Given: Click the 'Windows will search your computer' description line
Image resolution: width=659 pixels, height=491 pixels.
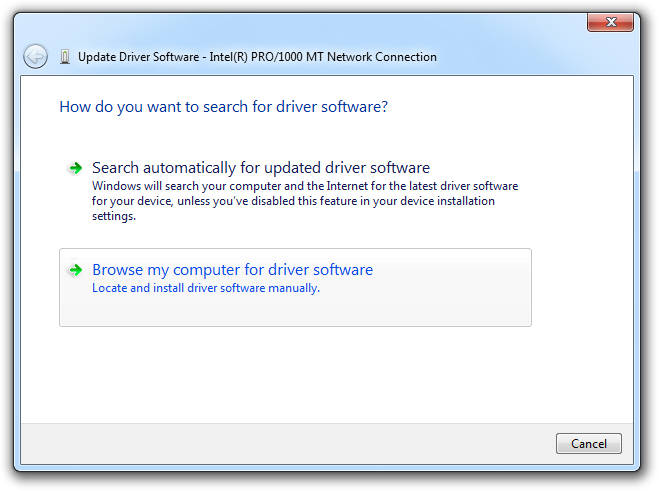Looking at the screenshot, I should (x=305, y=186).
